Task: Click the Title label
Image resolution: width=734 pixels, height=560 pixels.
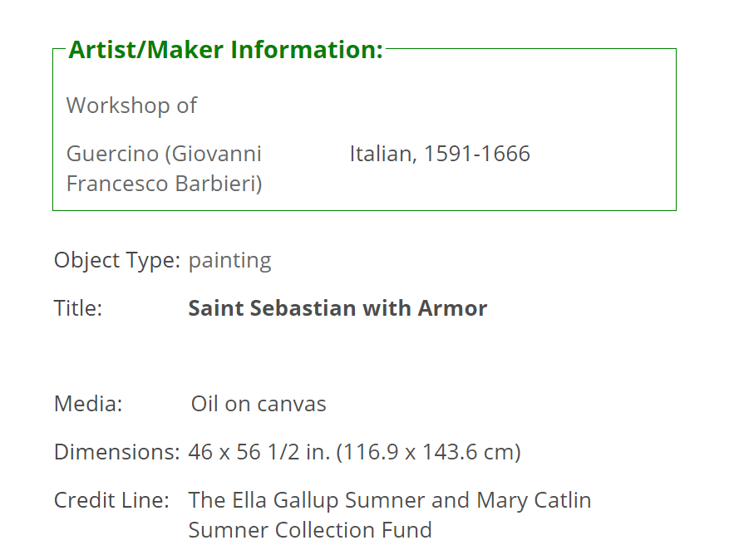Action: tap(78, 308)
